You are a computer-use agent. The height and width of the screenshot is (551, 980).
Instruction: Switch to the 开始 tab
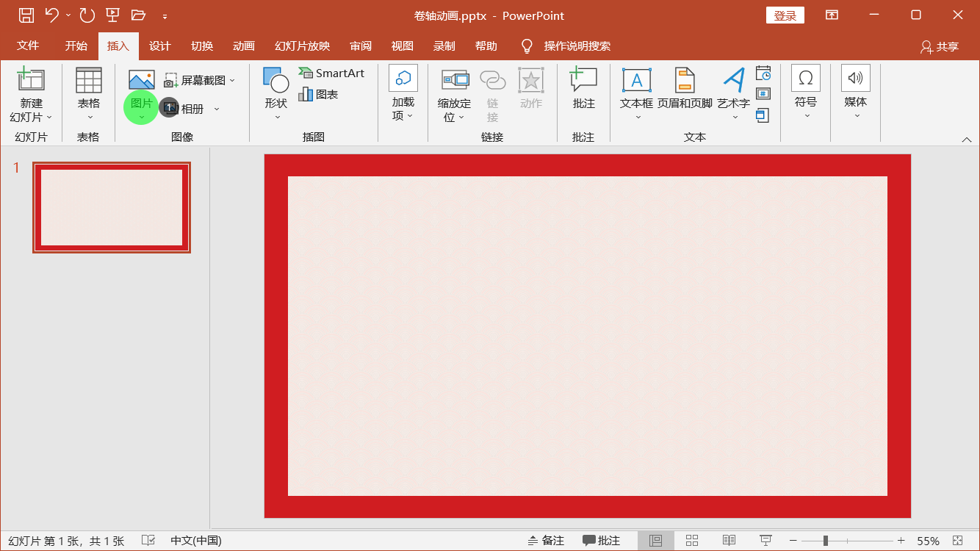[x=76, y=46]
